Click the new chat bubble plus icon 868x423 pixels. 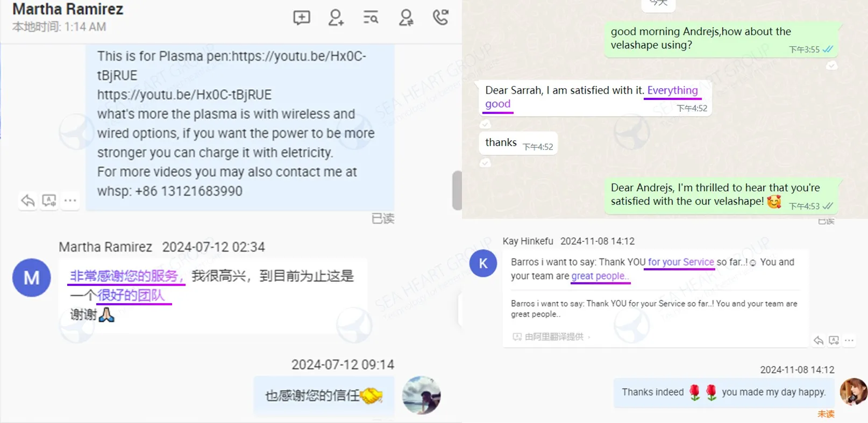pos(302,18)
